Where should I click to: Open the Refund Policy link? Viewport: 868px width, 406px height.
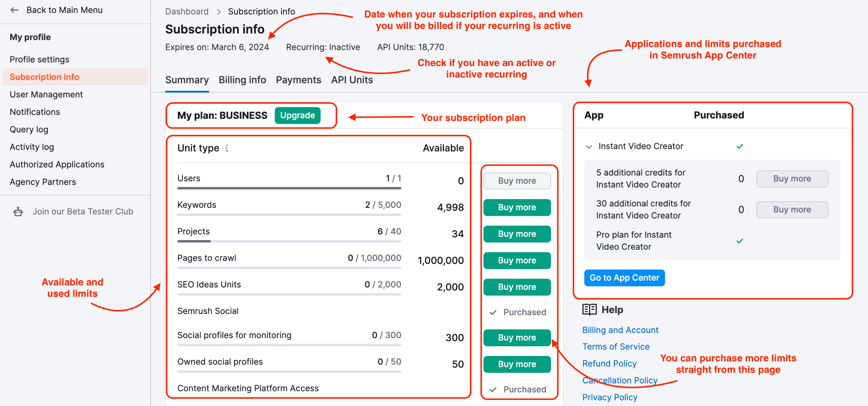609,363
